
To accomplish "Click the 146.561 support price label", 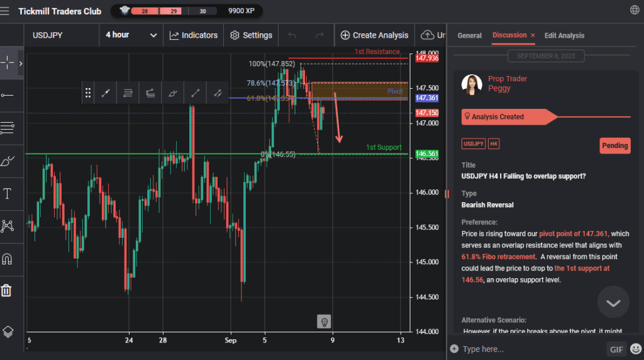I will [427, 154].
